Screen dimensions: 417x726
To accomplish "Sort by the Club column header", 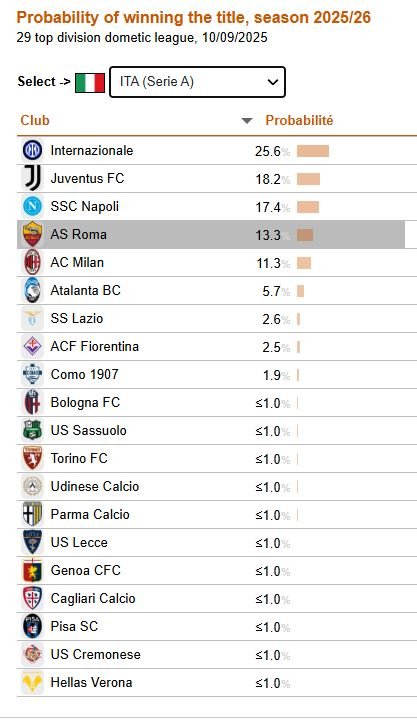I will coord(35,120).
